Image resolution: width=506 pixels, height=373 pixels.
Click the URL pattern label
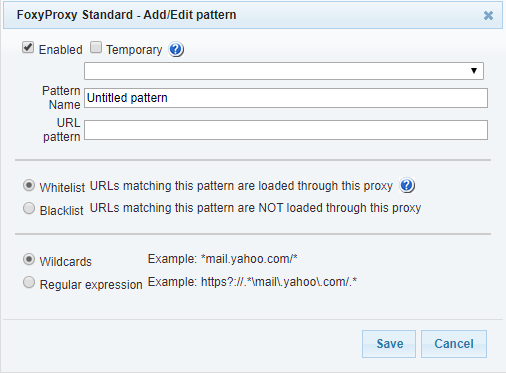point(62,130)
